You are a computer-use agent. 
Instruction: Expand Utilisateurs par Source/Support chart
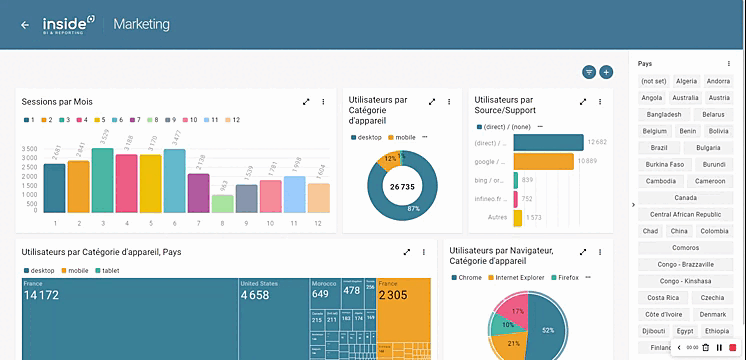click(583, 102)
